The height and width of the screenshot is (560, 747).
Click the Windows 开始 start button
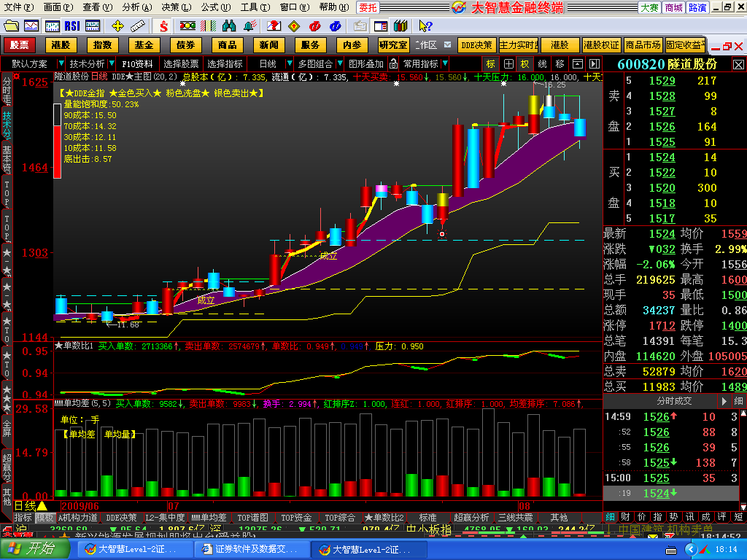(34, 549)
